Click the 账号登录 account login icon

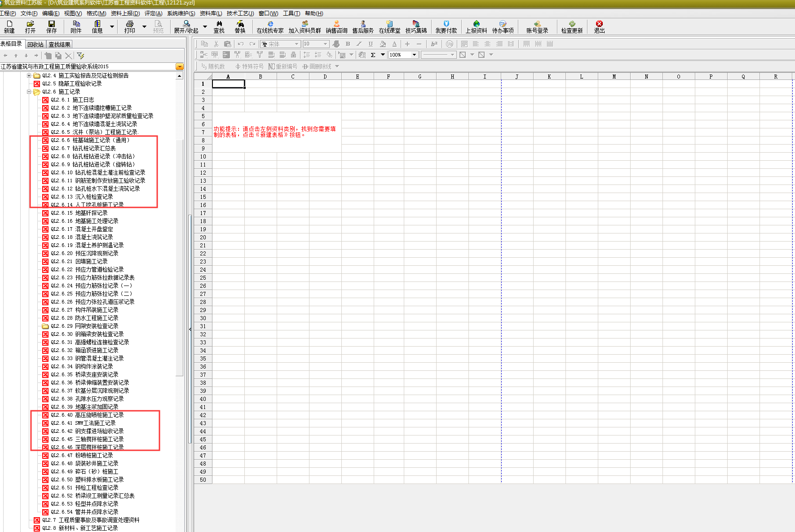[x=537, y=27]
